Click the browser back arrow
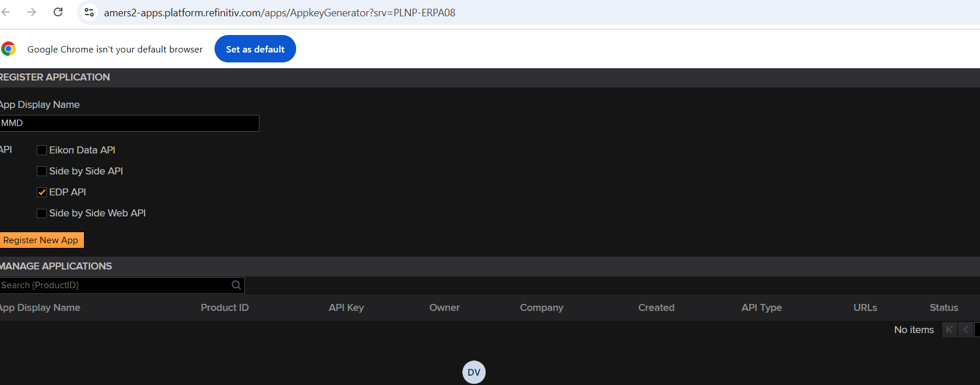 [5, 12]
